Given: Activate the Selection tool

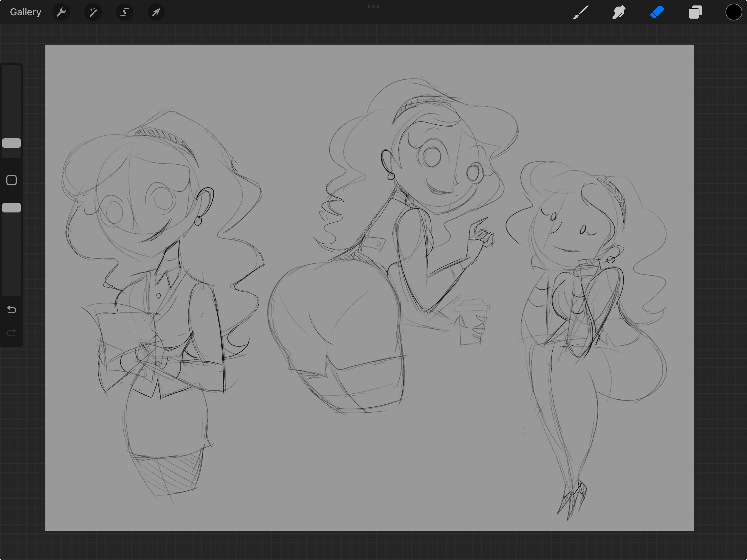Looking at the screenshot, I should click(125, 13).
